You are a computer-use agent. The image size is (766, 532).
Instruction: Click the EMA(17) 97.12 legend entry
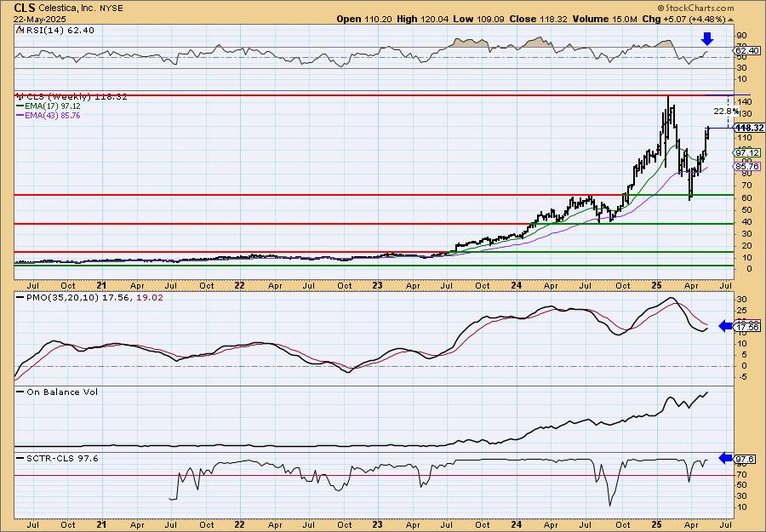pos(49,106)
